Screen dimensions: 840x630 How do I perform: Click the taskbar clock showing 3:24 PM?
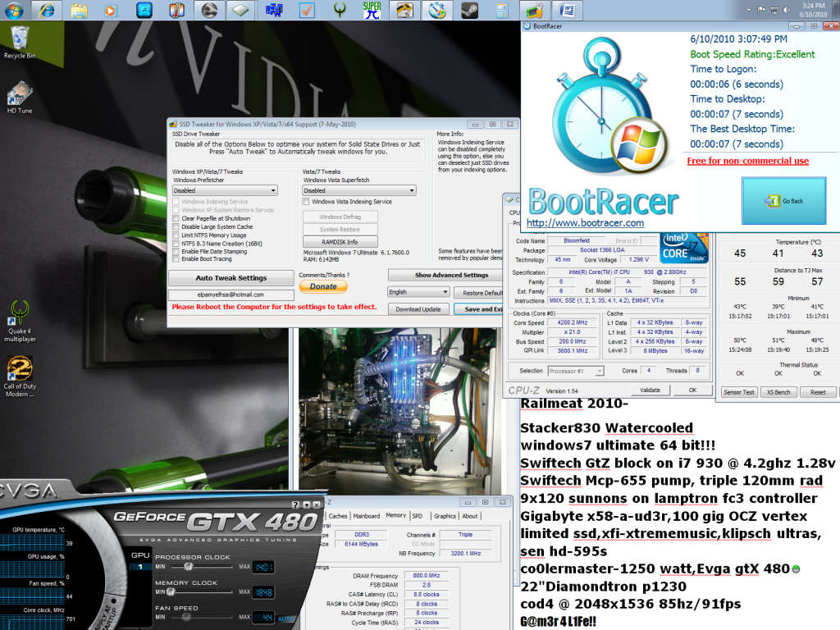coord(814,10)
